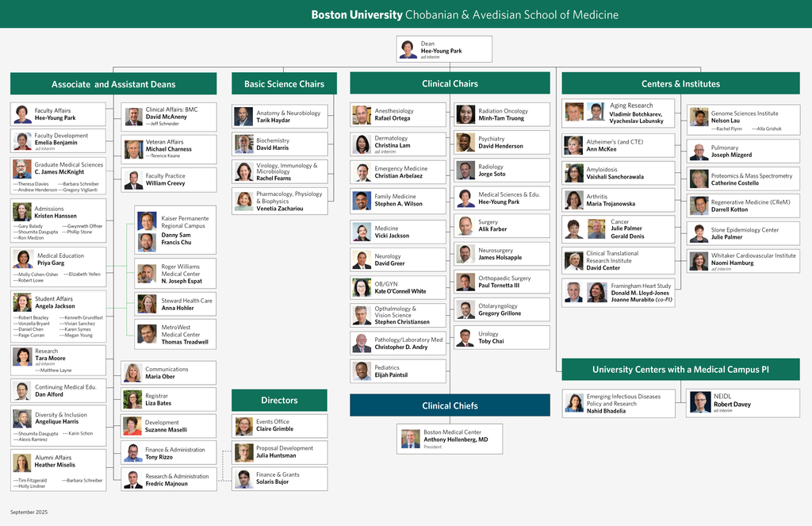Click Tarik Haydar's Anatomy & Neurobiology photo
This screenshot has width=812, height=526.
244,117
